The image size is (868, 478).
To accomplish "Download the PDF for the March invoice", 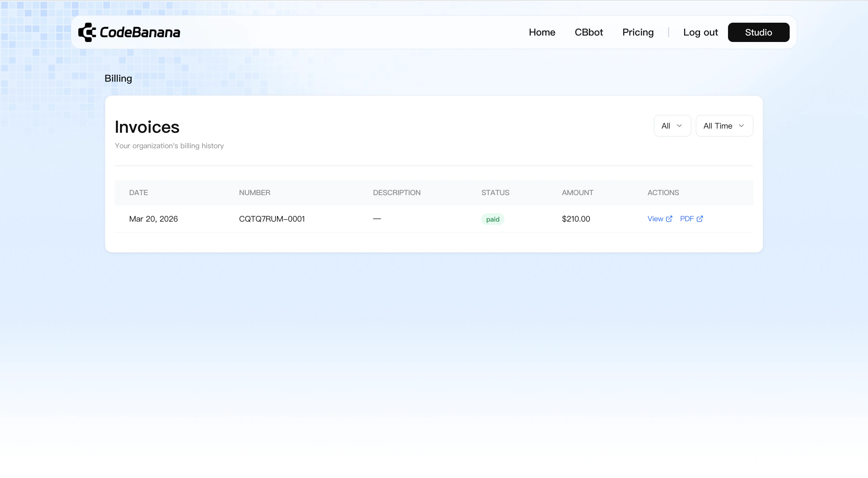I will click(x=687, y=219).
